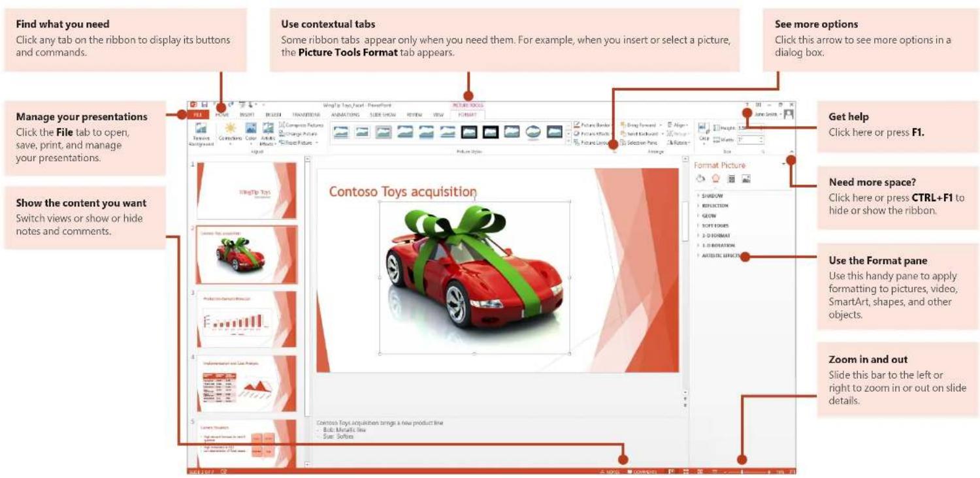
Task: Open the Corrections sun icon
Action: point(231,127)
